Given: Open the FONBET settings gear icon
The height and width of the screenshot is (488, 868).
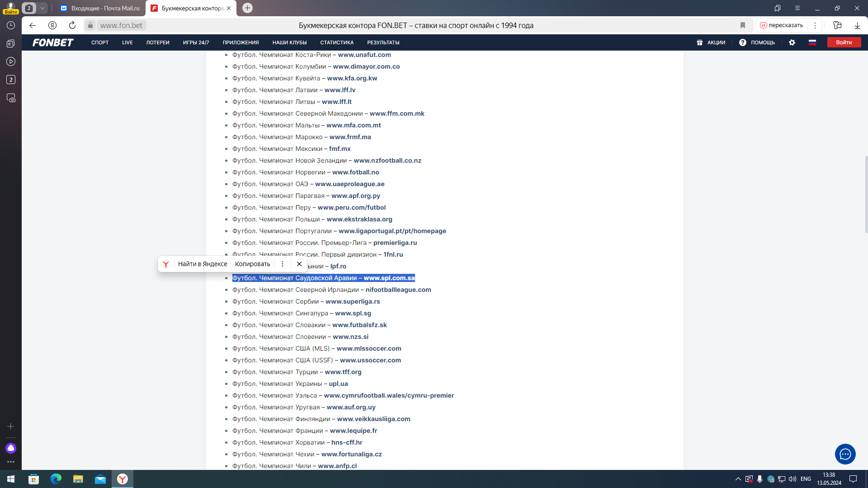Looking at the screenshot, I should (792, 42).
